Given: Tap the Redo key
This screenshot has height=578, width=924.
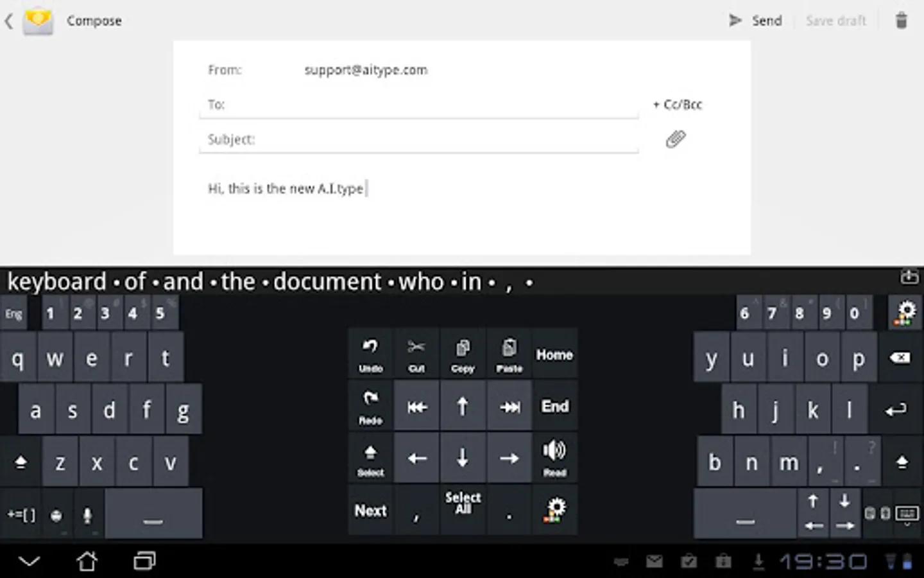Looking at the screenshot, I should pyautogui.click(x=371, y=406).
